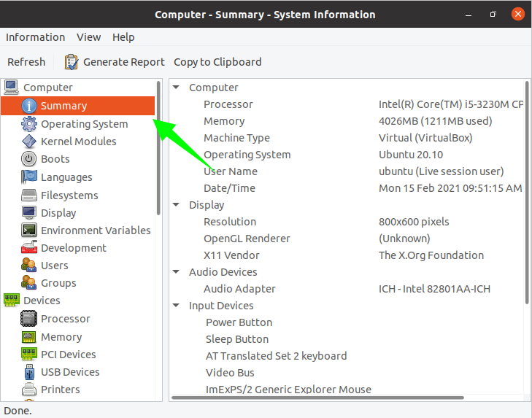The height and width of the screenshot is (418, 532).
Task: Select the PCI Devices tree item
Action: pos(68,355)
